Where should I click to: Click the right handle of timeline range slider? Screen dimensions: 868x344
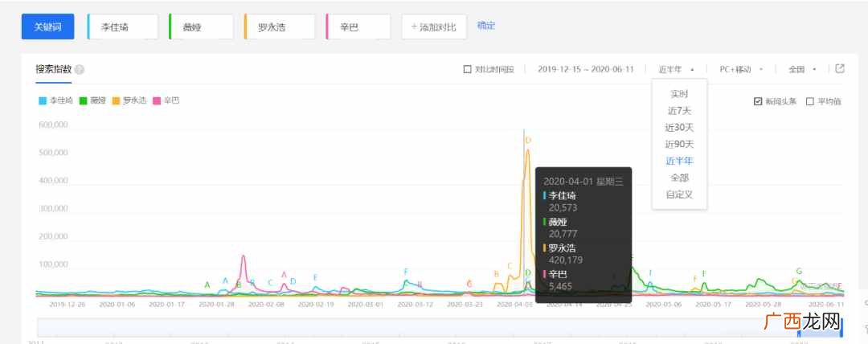(x=841, y=327)
